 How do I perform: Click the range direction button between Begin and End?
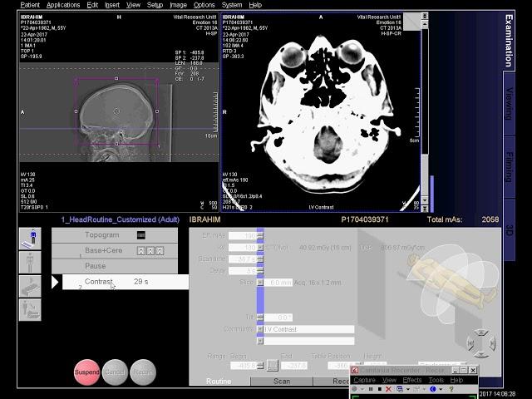[x=273, y=366]
